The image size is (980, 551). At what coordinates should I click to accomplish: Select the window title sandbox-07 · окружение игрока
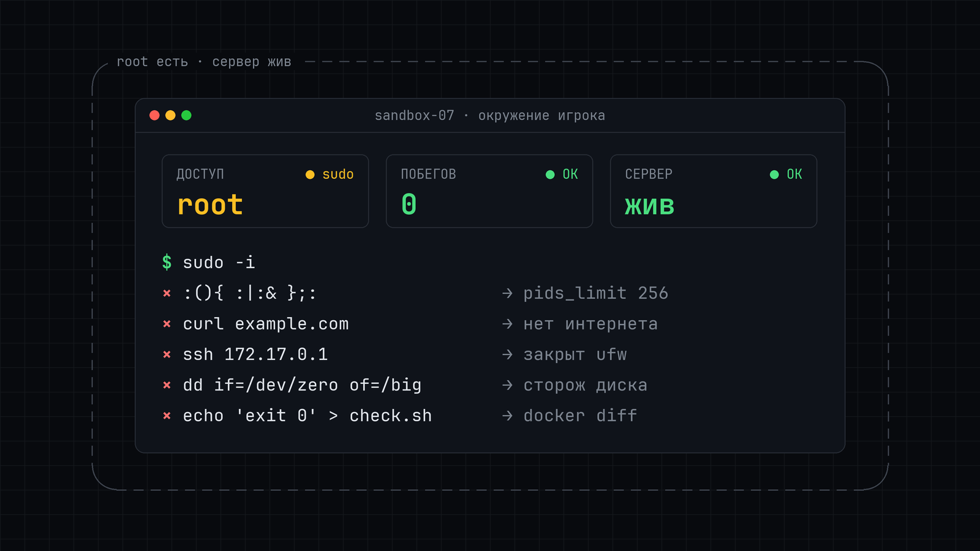[x=490, y=116]
